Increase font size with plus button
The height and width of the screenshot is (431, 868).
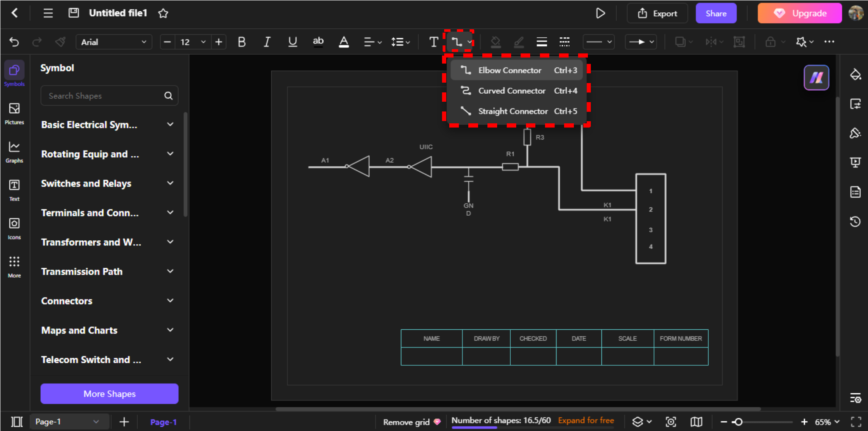click(219, 42)
